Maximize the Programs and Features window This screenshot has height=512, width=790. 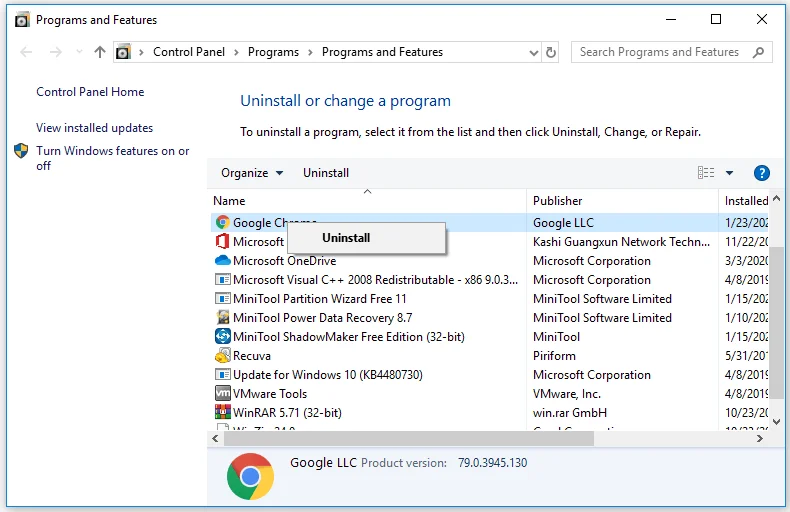tap(716, 19)
